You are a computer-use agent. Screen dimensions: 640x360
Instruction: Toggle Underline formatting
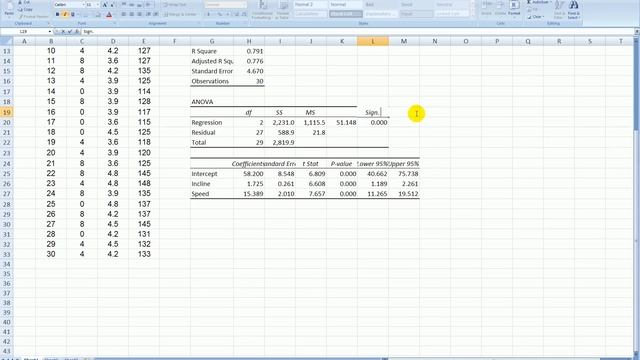[x=72, y=14]
